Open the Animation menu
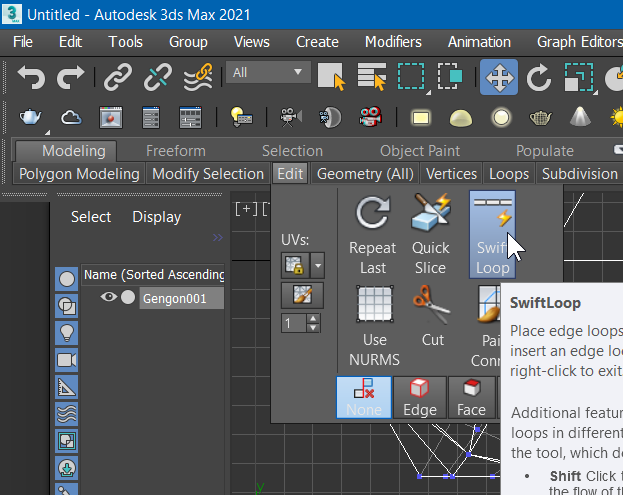 tap(479, 42)
